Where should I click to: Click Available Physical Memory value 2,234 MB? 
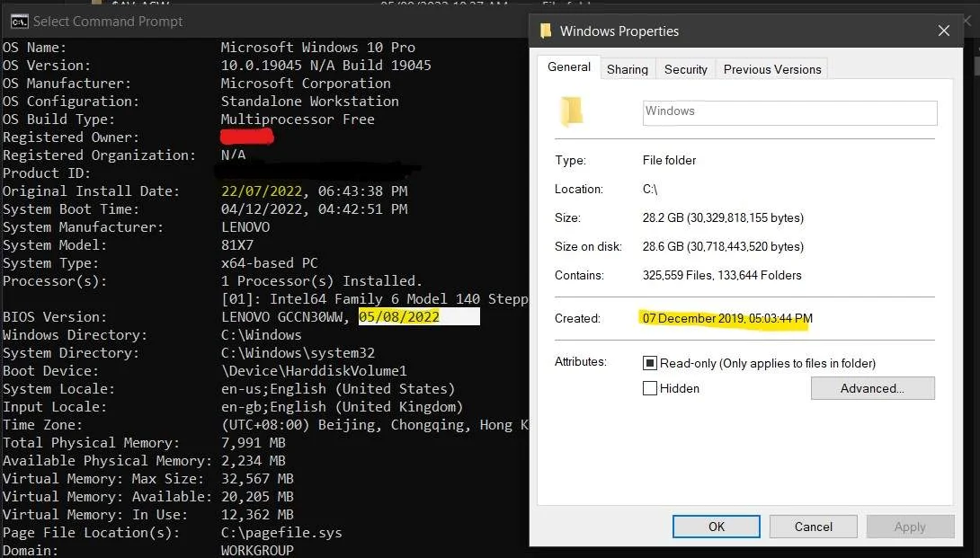pos(254,461)
